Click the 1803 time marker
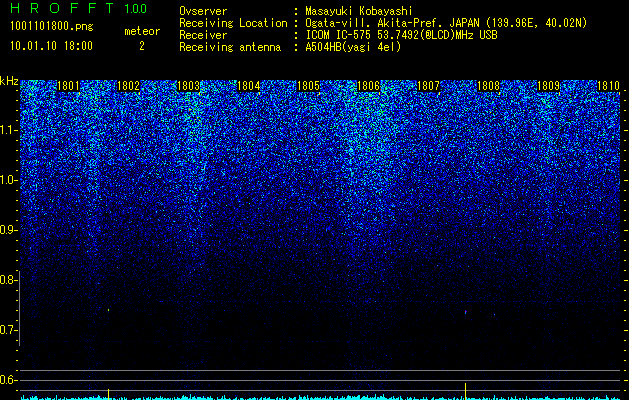This screenshot has width=629, height=400. (189, 86)
